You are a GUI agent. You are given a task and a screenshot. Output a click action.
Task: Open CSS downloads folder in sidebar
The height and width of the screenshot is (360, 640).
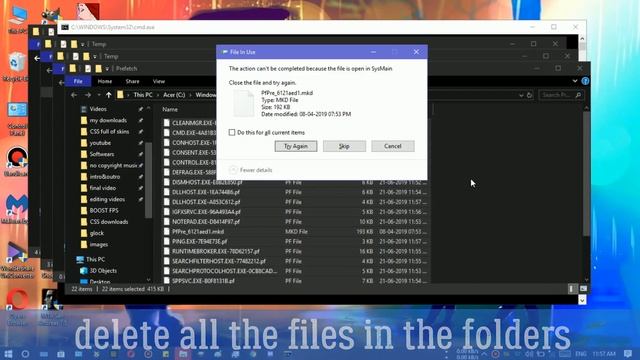(x=109, y=222)
